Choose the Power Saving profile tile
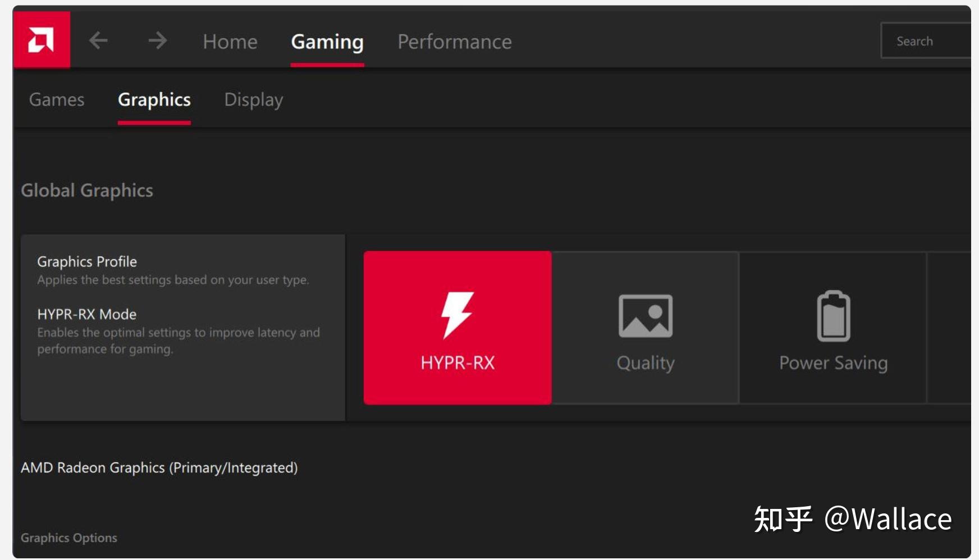 click(833, 328)
